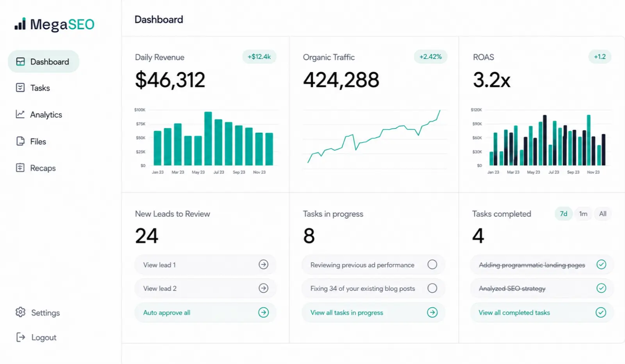Click check icon on View all completed tasks
625x364 pixels.
pos(601,313)
